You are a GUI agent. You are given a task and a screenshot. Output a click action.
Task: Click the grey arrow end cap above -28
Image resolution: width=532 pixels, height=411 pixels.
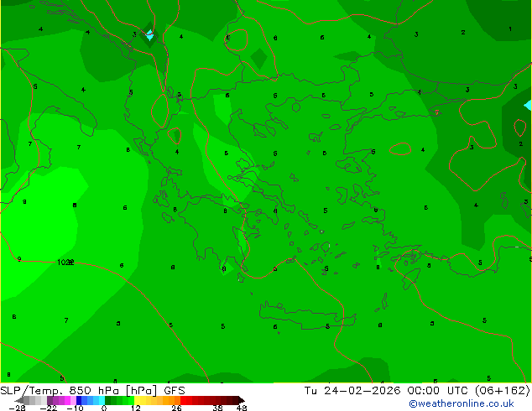coord(19,400)
